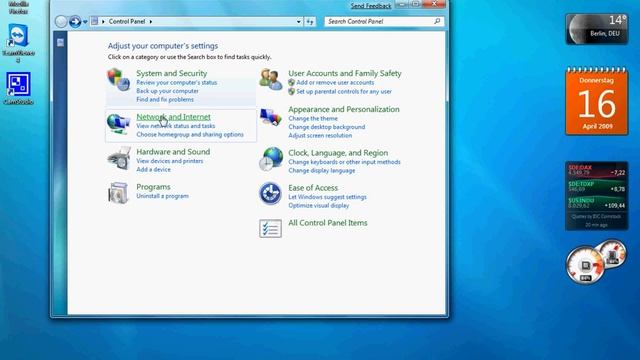Click the Forward navigation arrow

coord(75,21)
